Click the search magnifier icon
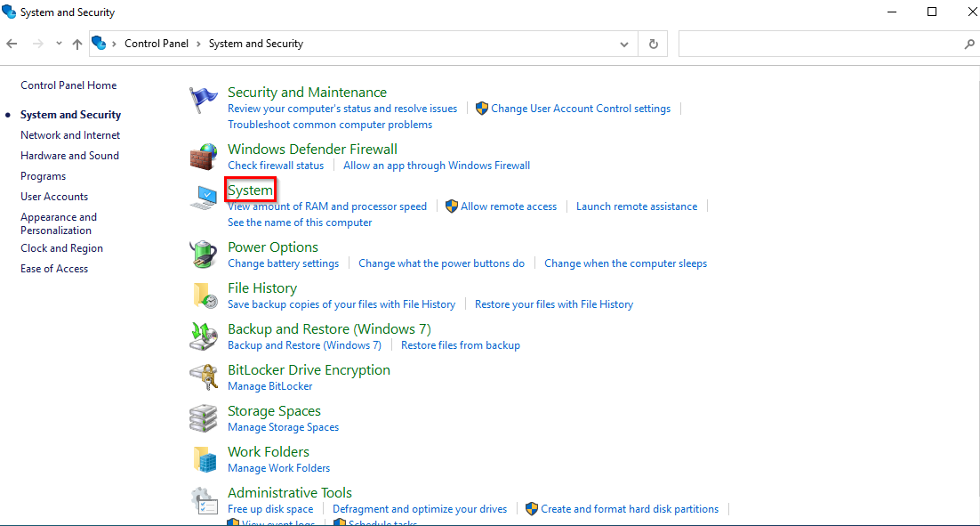This screenshot has width=980, height=526. pos(968,44)
